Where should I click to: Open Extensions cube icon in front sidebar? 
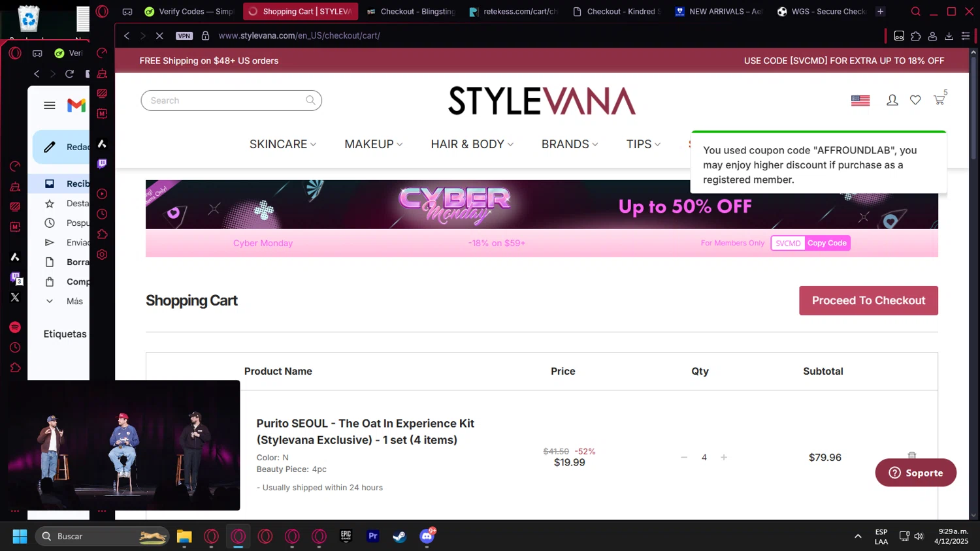point(102,234)
